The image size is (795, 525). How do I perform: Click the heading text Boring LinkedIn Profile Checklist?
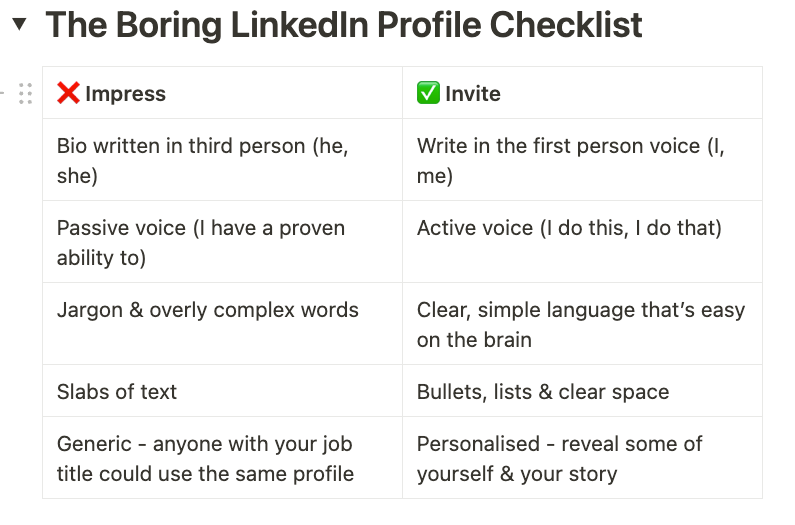344,24
